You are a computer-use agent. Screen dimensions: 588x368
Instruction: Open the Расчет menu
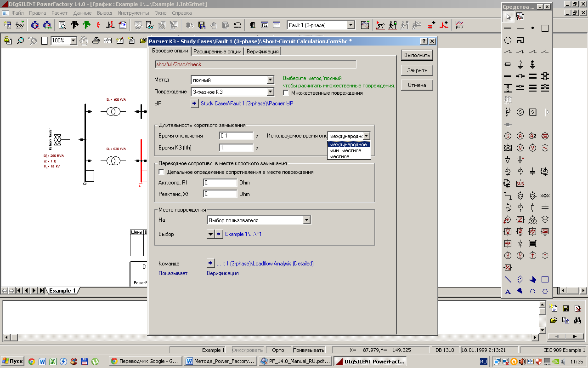(59, 13)
